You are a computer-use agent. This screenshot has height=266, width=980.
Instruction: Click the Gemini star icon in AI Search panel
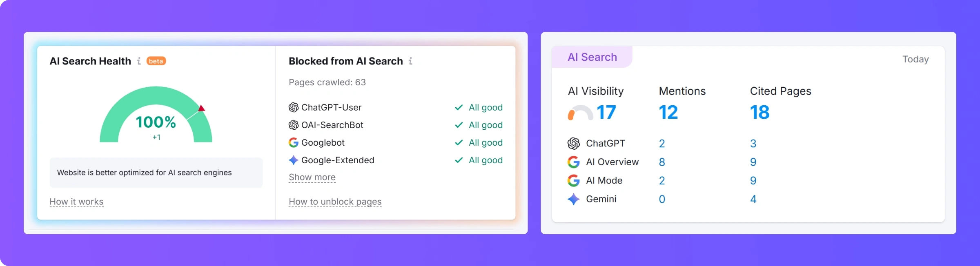tap(573, 199)
